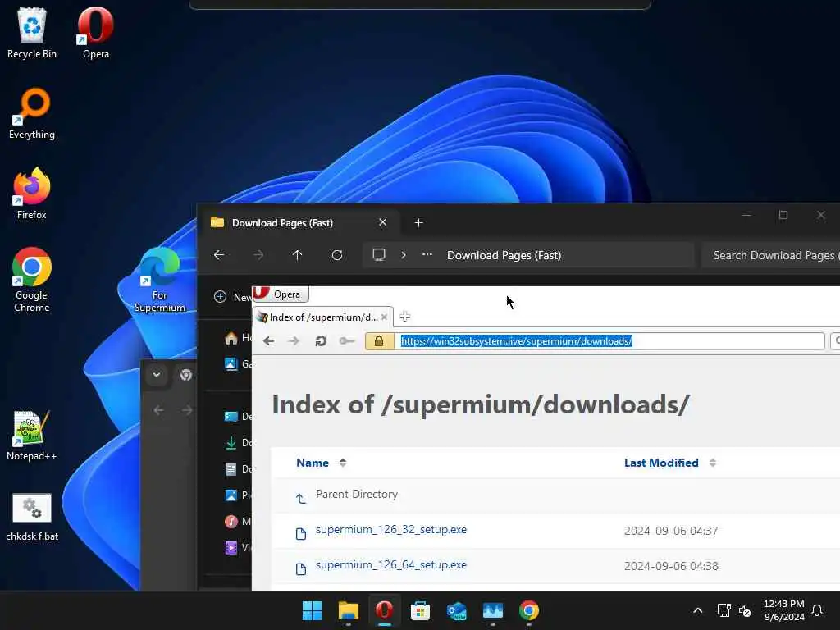This screenshot has height=630, width=840.
Task: Open the muted volume tray icon
Action: pyautogui.click(x=745, y=610)
